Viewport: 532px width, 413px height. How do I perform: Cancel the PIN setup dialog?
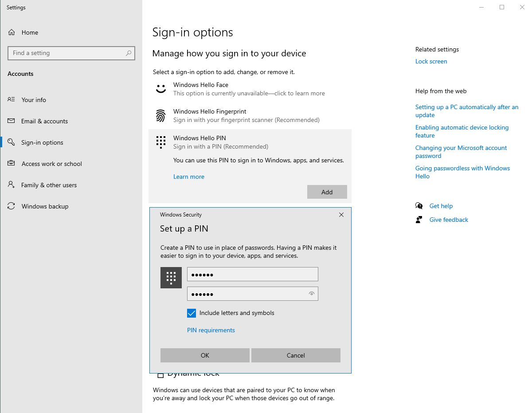[296, 355]
